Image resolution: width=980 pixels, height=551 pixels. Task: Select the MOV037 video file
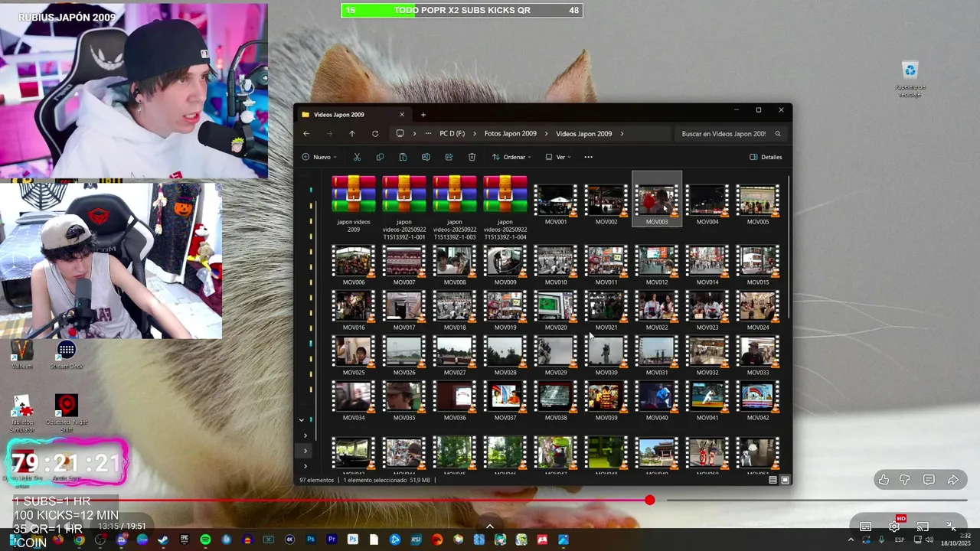[x=505, y=401]
